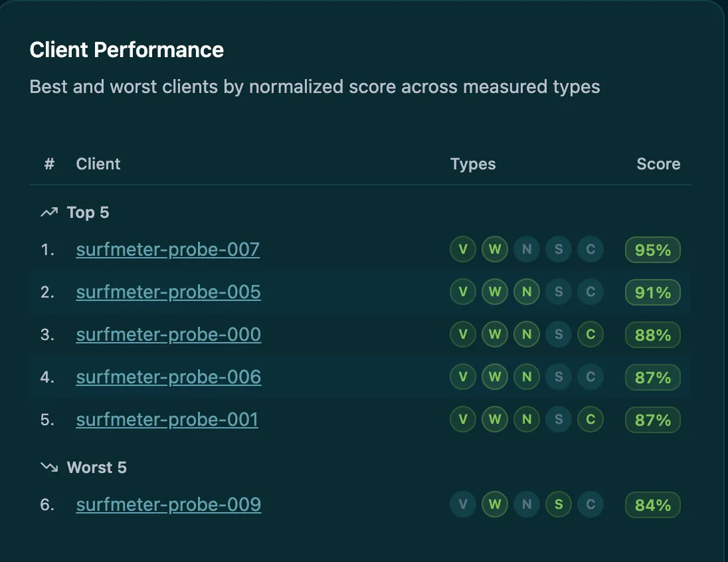Click the S type badge for probe-009
This screenshot has height=562, width=728.
click(559, 504)
